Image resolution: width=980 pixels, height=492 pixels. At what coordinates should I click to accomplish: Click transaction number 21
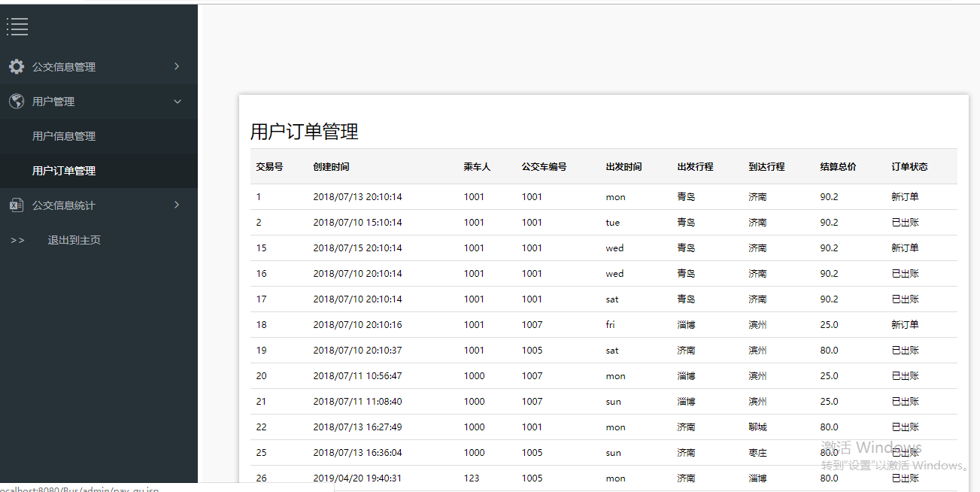261,402
